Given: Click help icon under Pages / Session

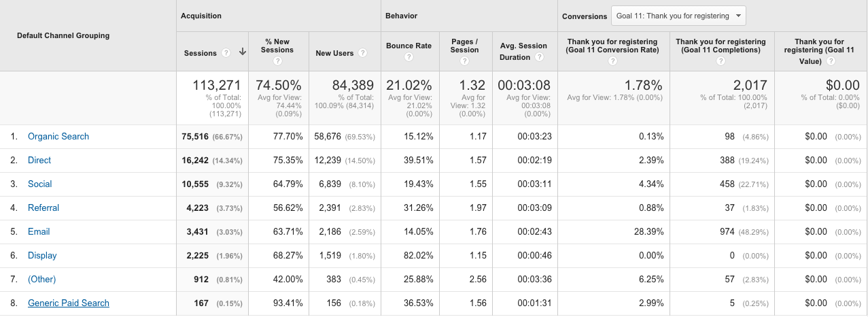Looking at the screenshot, I should point(464,61).
